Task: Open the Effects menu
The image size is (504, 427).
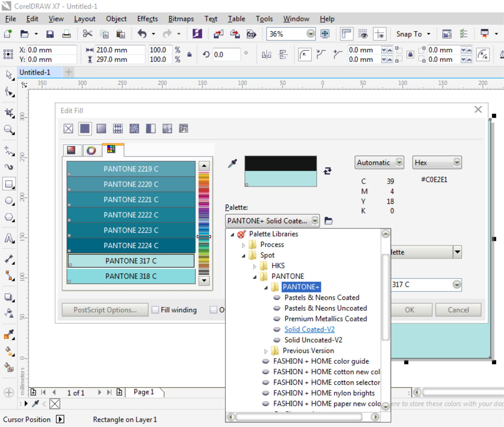Action: click(147, 19)
